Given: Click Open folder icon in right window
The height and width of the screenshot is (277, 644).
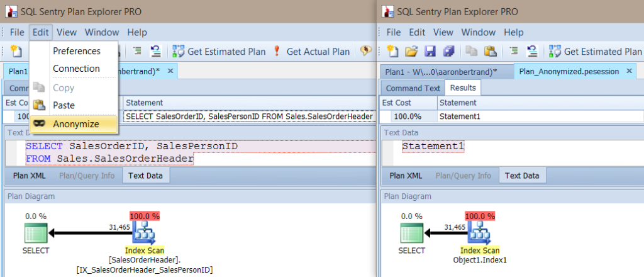Looking at the screenshot, I should (x=411, y=51).
